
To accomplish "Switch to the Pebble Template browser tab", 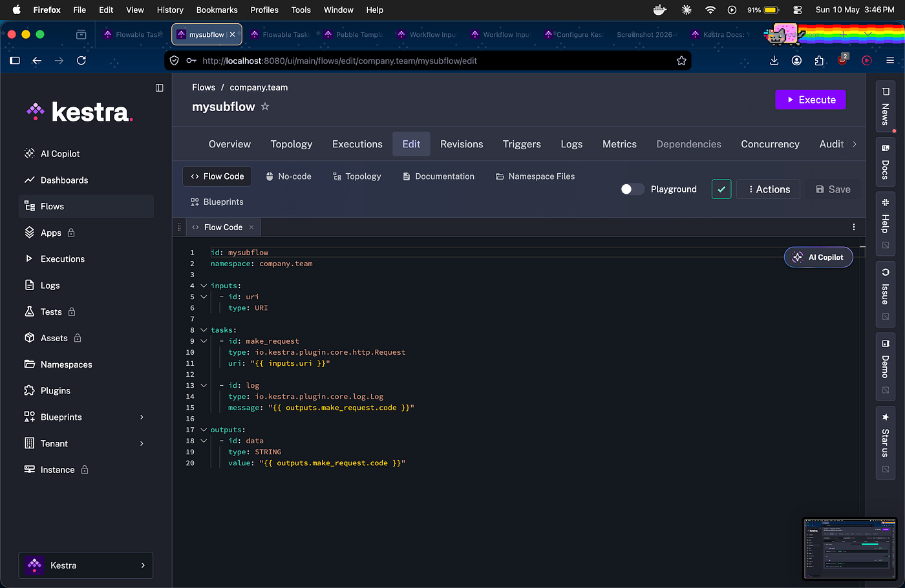I will click(x=353, y=35).
